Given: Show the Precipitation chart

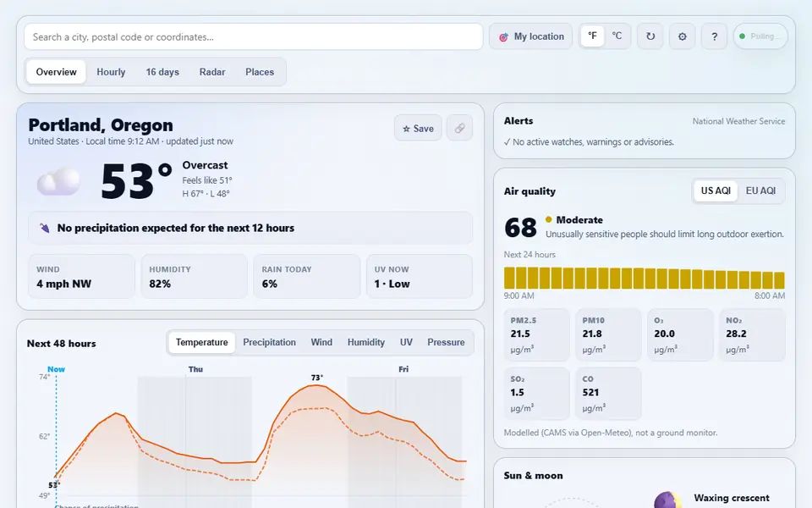Looking at the screenshot, I should [x=269, y=342].
